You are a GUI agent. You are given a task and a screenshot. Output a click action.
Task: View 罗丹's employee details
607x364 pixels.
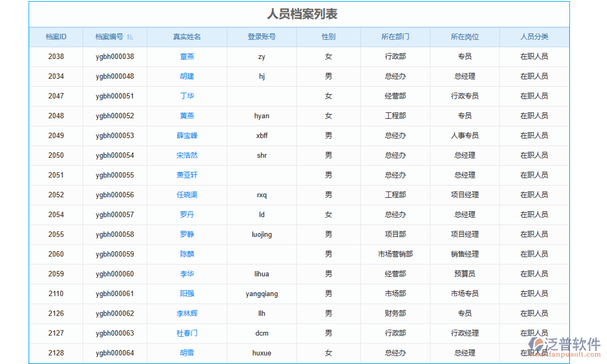pos(186,215)
